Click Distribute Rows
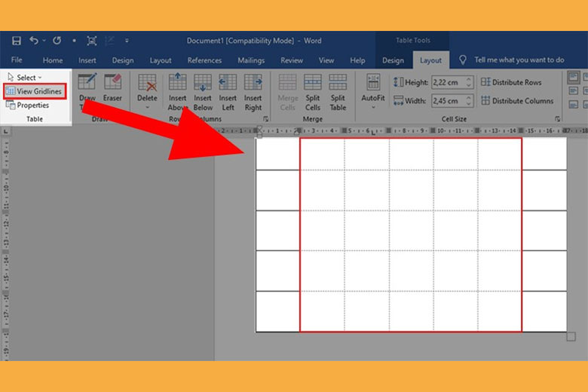 pyautogui.click(x=512, y=82)
